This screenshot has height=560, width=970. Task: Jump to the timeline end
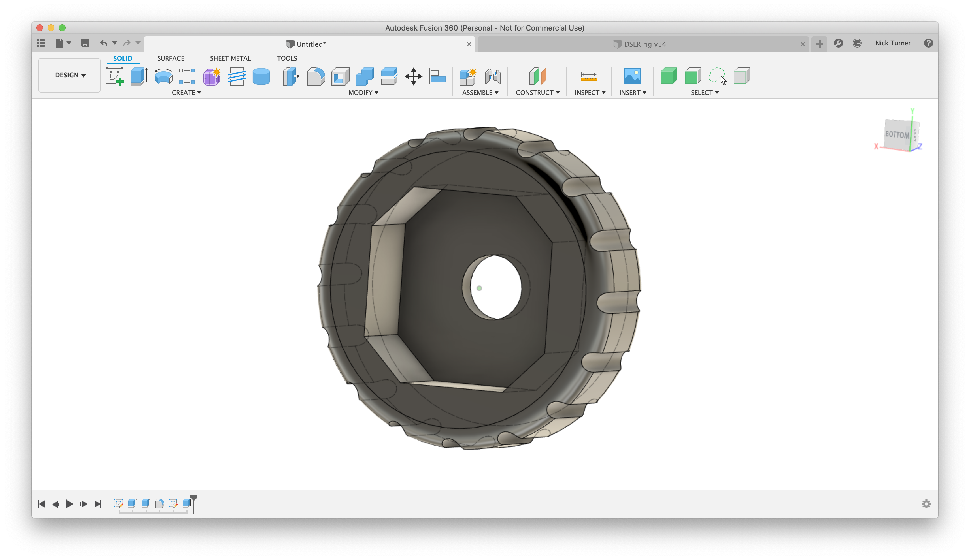(98, 504)
